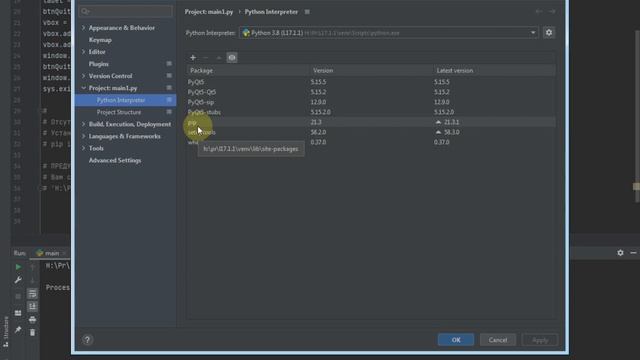Open interpreter settings gear icon
Viewport: 640px width, 360px height.
coord(549,33)
